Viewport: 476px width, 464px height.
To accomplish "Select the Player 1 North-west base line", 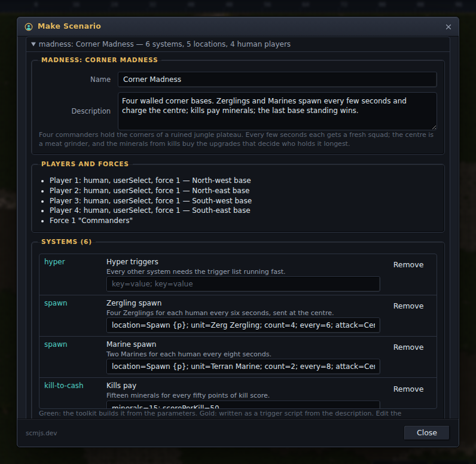I will [x=150, y=180].
